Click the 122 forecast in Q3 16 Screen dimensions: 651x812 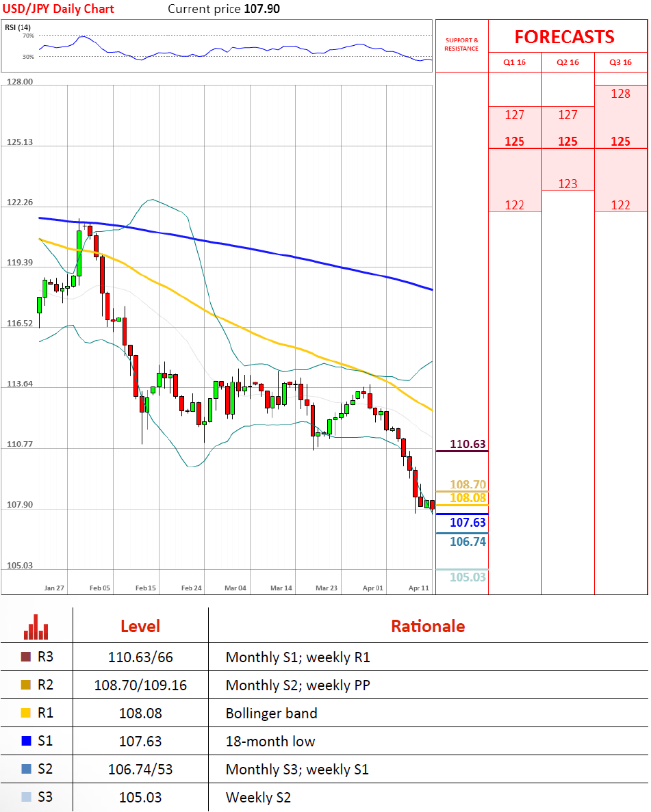click(620, 205)
